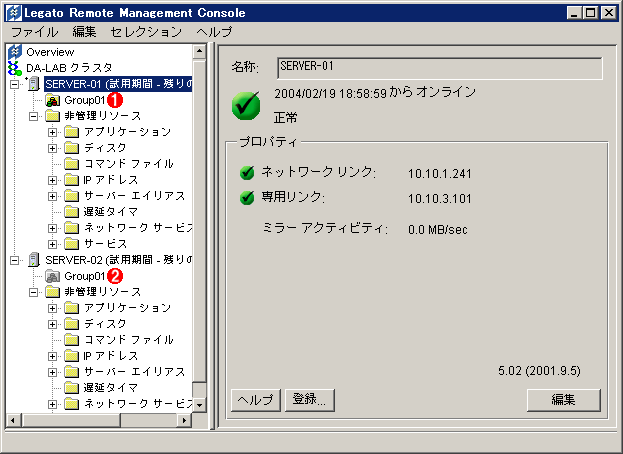
Task: Click tree horizontal scrollbar right arrow
Action: click(x=184, y=420)
